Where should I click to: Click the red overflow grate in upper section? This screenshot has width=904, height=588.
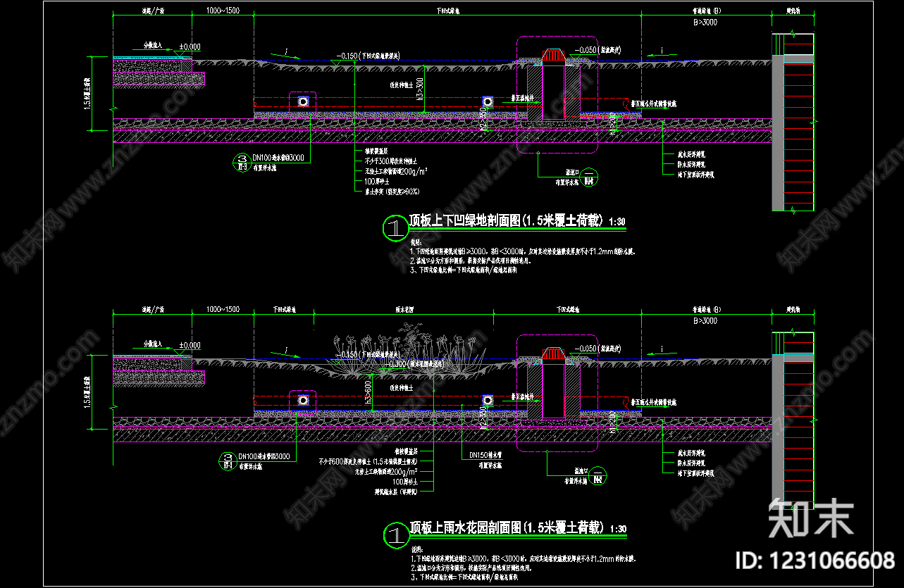(x=553, y=55)
